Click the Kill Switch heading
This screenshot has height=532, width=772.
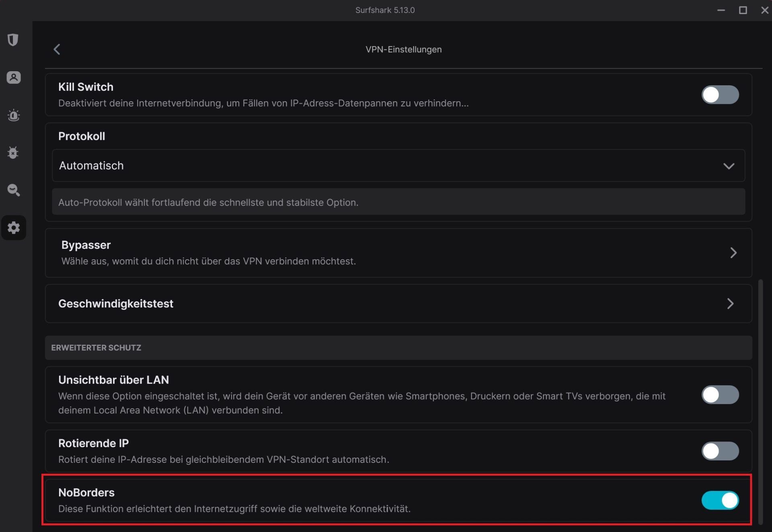point(86,87)
